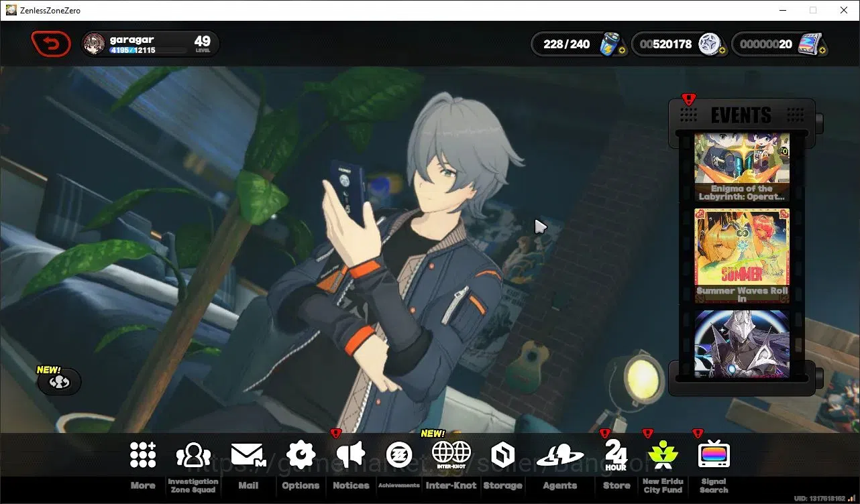This screenshot has width=860, height=504.
Task: Click the Agents label text
Action: coord(560,485)
